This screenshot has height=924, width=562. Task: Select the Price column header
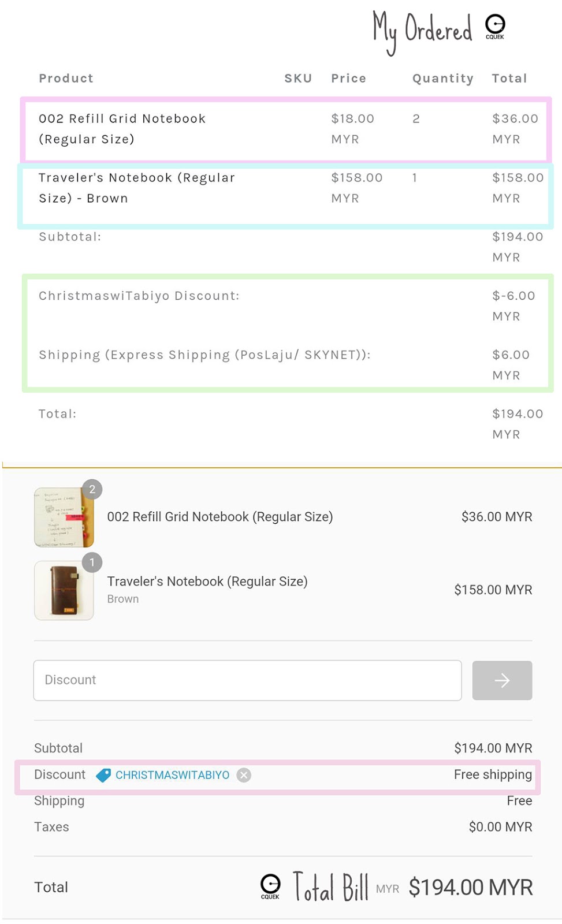[348, 79]
